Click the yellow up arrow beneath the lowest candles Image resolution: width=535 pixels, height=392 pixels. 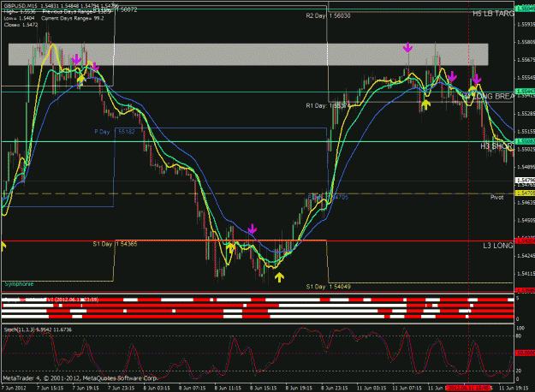[x=279, y=277]
